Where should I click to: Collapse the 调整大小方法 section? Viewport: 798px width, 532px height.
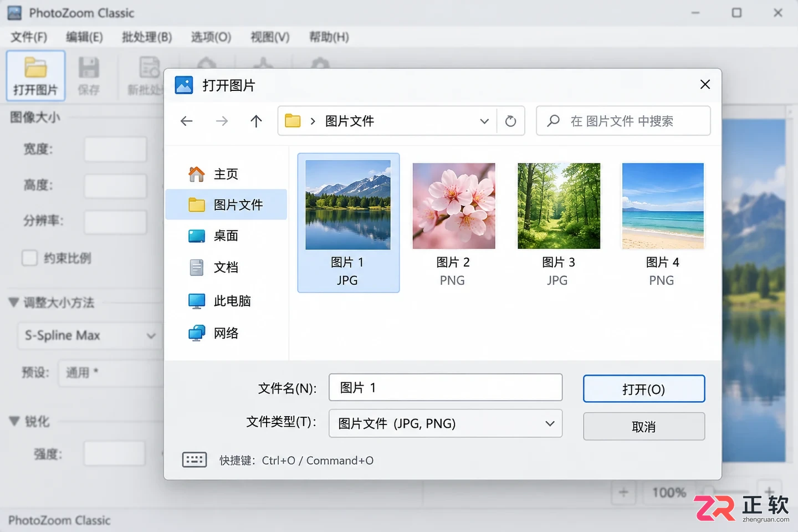(14, 303)
